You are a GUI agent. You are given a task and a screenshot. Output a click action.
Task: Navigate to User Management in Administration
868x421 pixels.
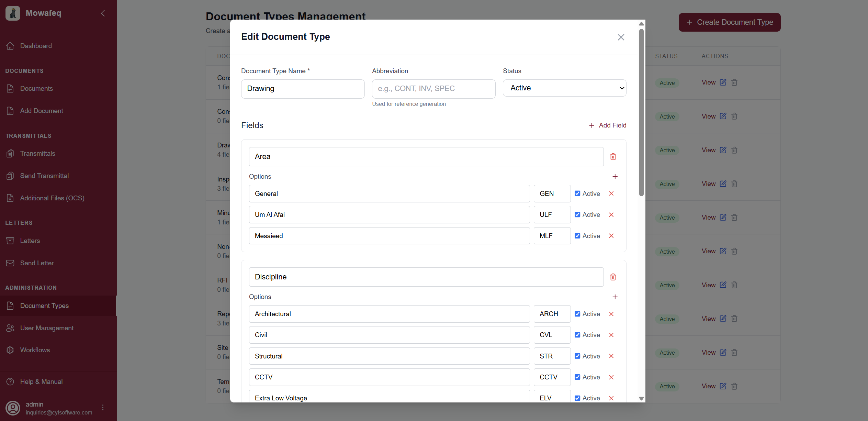pos(47,328)
